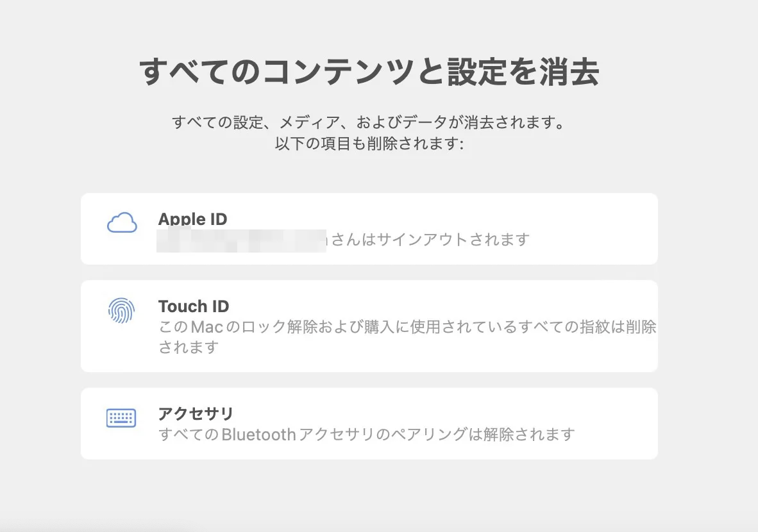Click the 以下の項目も削除されます subtitle
The width and height of the screenshot is (758, 532).
tap(369, 144)
